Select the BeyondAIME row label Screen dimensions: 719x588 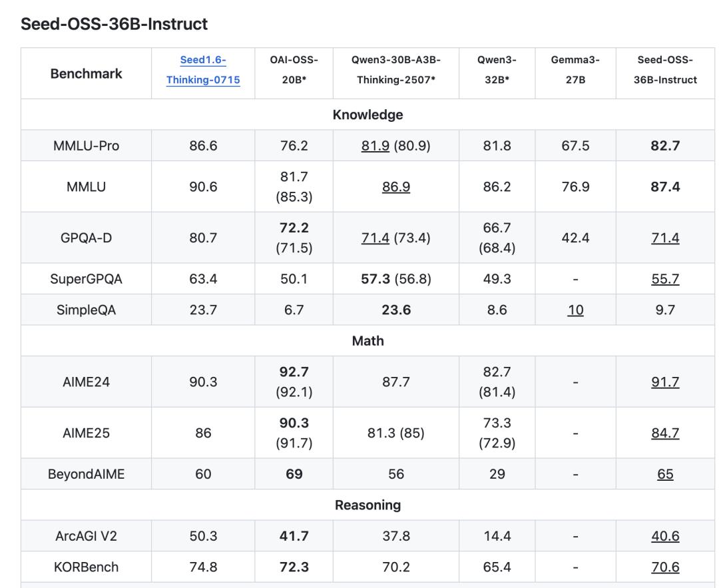[x=86, y=473]
